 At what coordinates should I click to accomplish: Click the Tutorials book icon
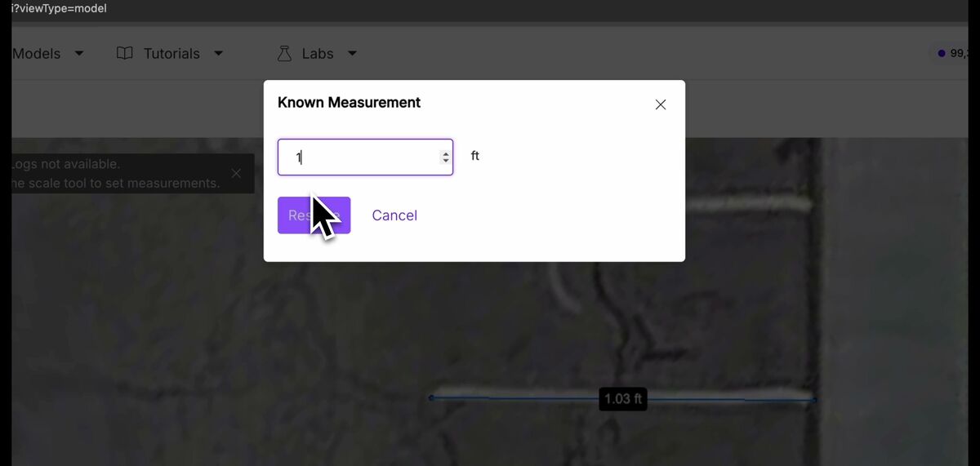tap(125, 53)
